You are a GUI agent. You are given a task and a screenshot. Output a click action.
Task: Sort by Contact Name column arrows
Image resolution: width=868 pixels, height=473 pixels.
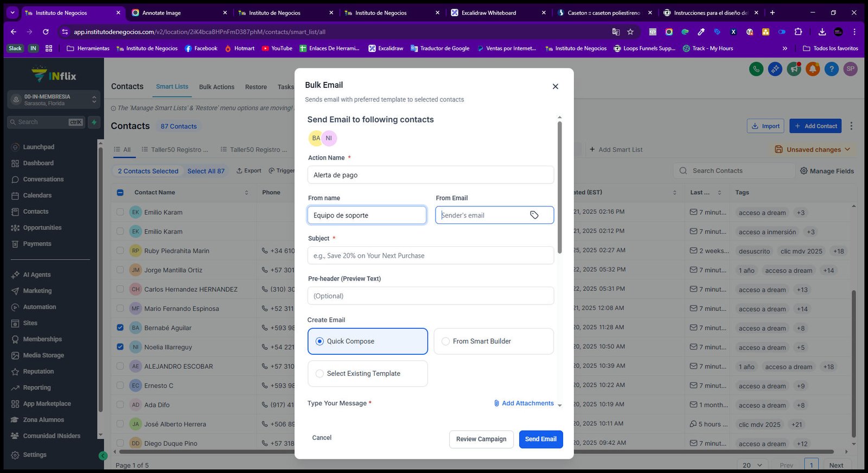click(x=246, y=193)
